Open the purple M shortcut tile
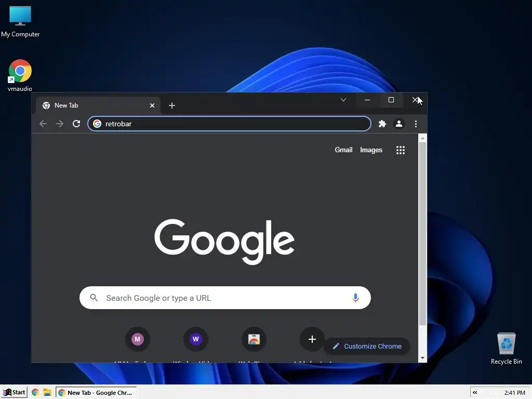This screenshot has height=399, width=532. tap(137, 339)
